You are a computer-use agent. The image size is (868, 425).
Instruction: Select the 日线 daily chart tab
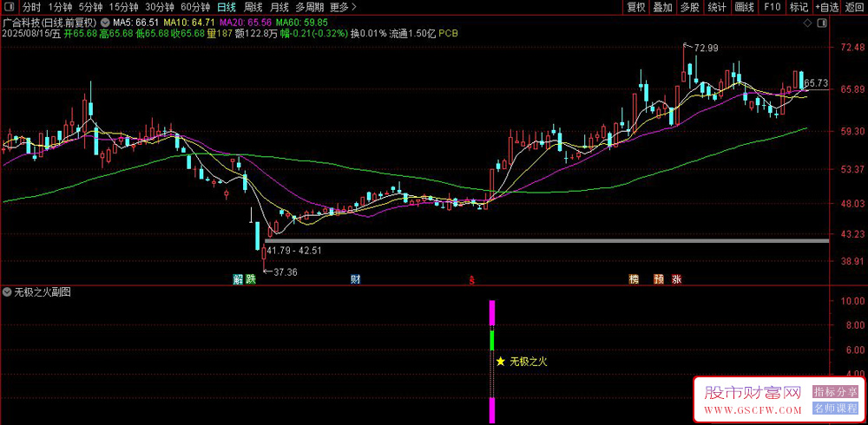point(227,7)
